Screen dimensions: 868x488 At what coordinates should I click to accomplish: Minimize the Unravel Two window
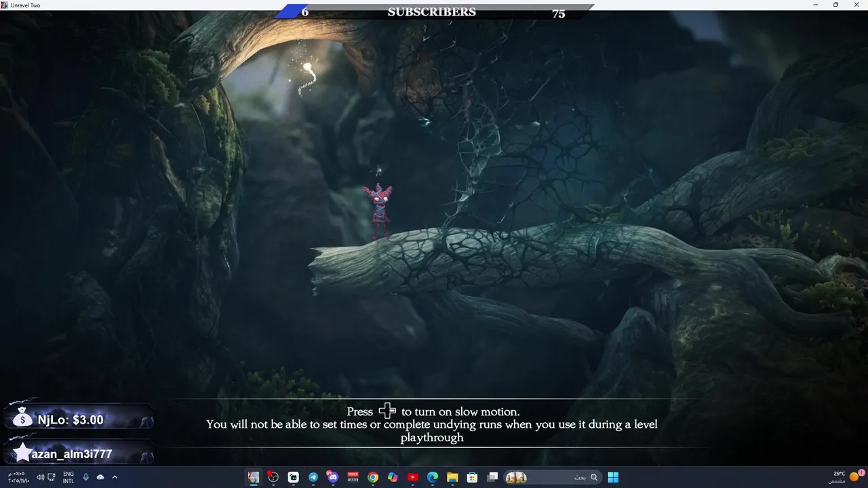(x=816, y=5)
